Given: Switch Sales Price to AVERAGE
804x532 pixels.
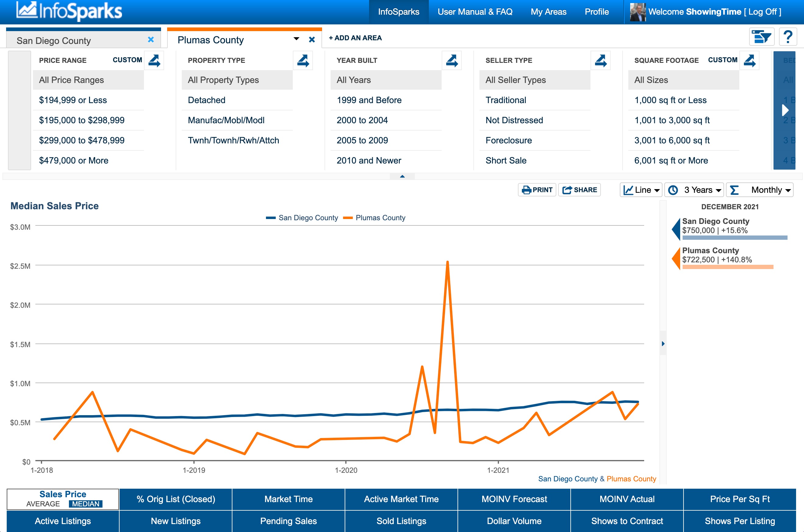Looking at the screenshot, I should click(43, 504).
